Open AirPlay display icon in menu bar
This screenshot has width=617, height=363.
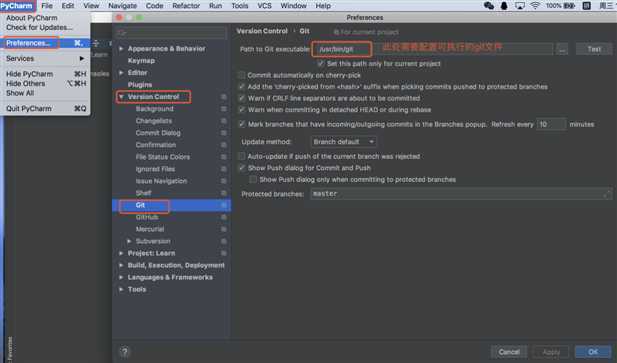[520, 6]
